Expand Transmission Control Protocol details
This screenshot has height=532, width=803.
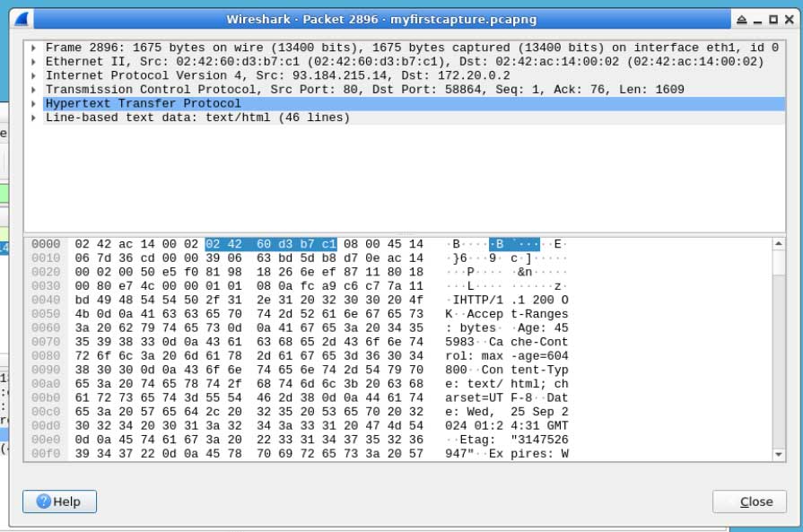tap(33, 90)
